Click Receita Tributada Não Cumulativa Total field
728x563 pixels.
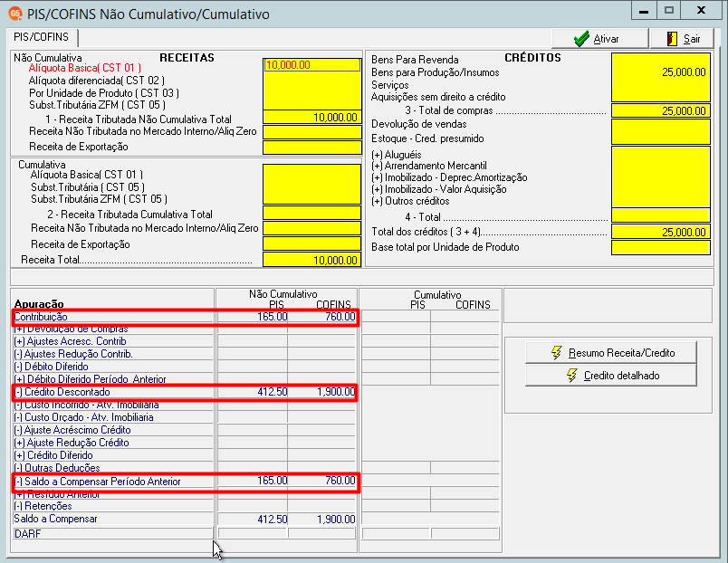pyautogui.click(x=312, y=118)
